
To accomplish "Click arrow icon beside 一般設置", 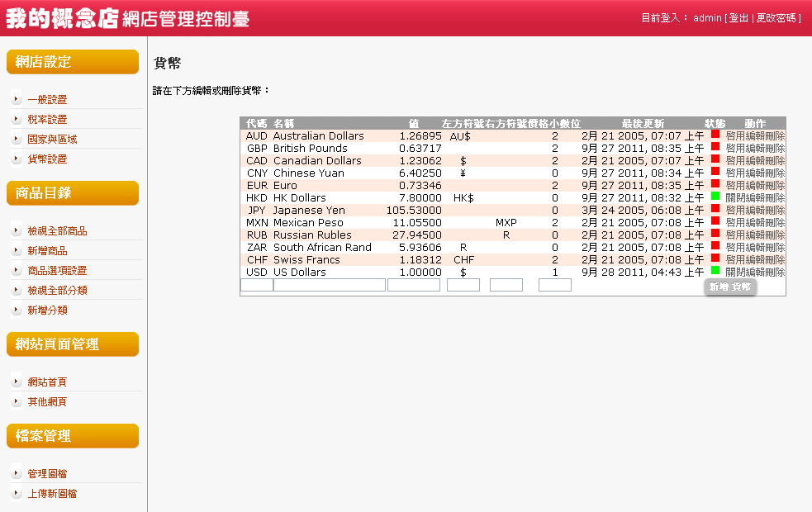I will [17, 99].
